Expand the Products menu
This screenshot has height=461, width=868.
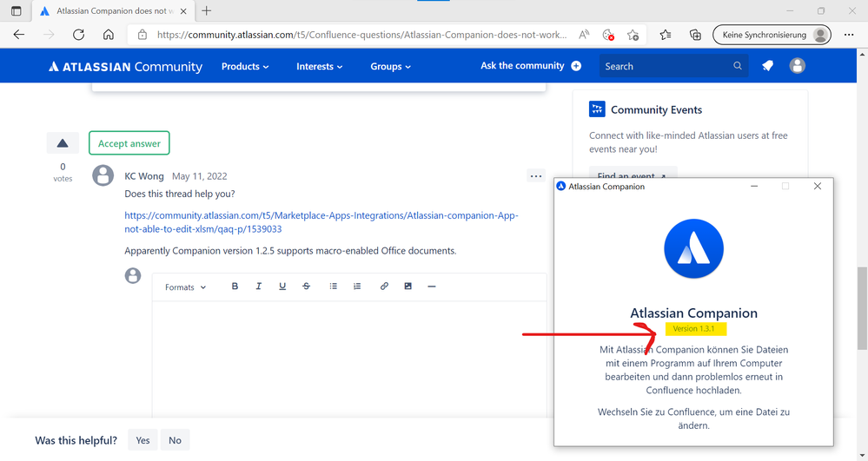tap(245, 66)
